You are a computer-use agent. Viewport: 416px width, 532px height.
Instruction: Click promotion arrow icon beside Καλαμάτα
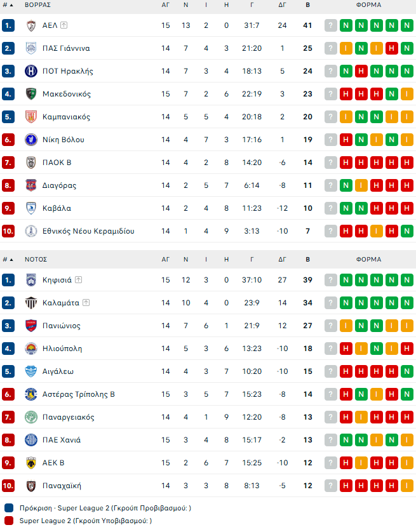tap(86, 303)
